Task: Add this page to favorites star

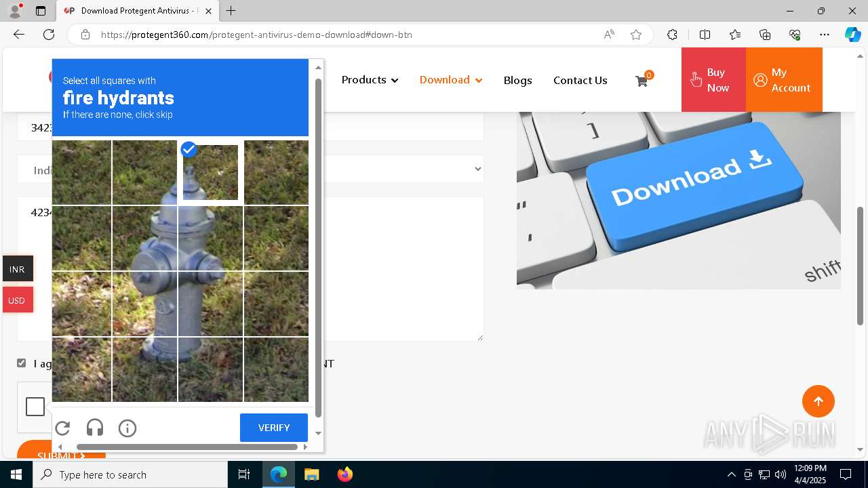Action: coord(636,35)
